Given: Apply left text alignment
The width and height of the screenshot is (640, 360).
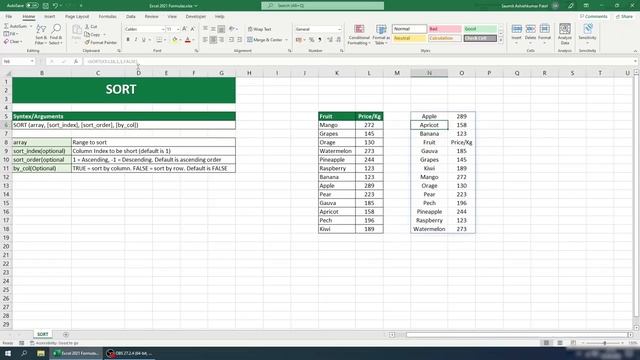Looking at the screenshot, I should tap(205, 40).
